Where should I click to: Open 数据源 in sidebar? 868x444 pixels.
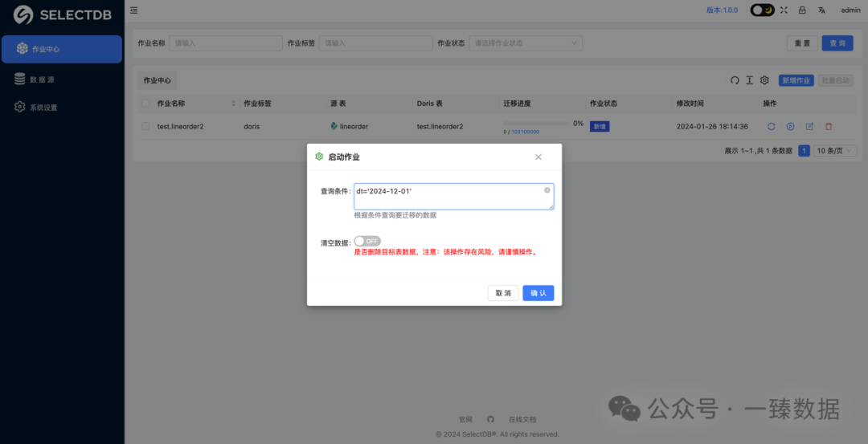click(61, 79)
